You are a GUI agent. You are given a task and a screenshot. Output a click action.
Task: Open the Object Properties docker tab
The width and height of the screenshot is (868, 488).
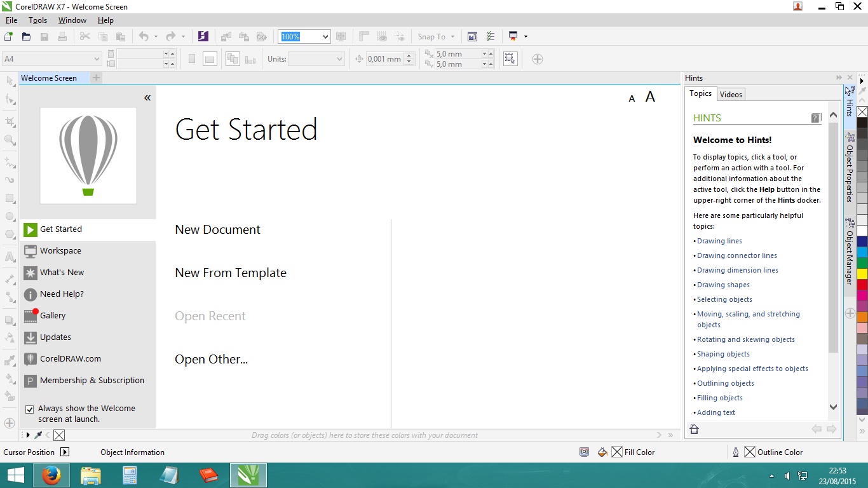pos(850,168)
